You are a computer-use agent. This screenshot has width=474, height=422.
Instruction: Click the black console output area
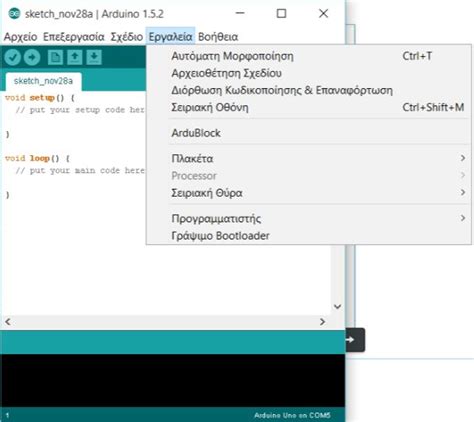pos(173,380)
